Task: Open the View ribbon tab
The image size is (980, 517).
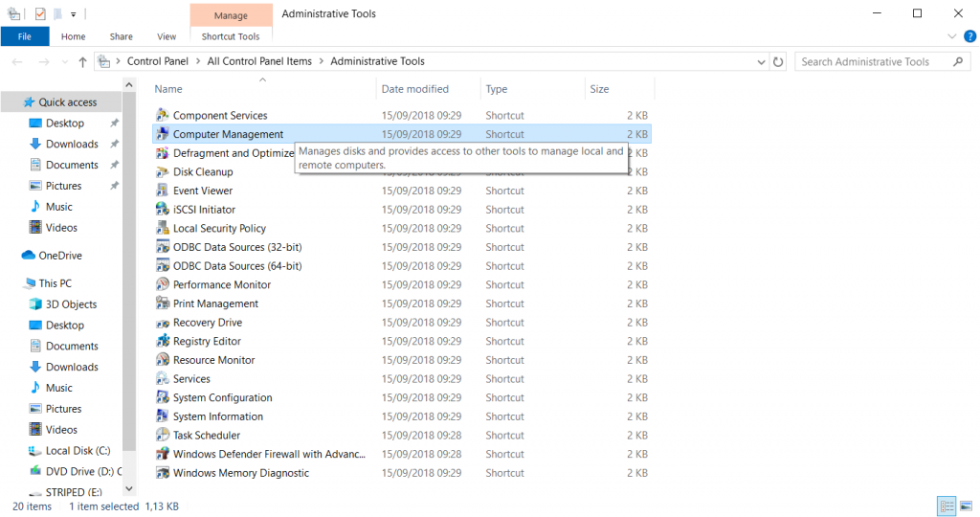Action: pyautogui.click(x=167, y=36)
